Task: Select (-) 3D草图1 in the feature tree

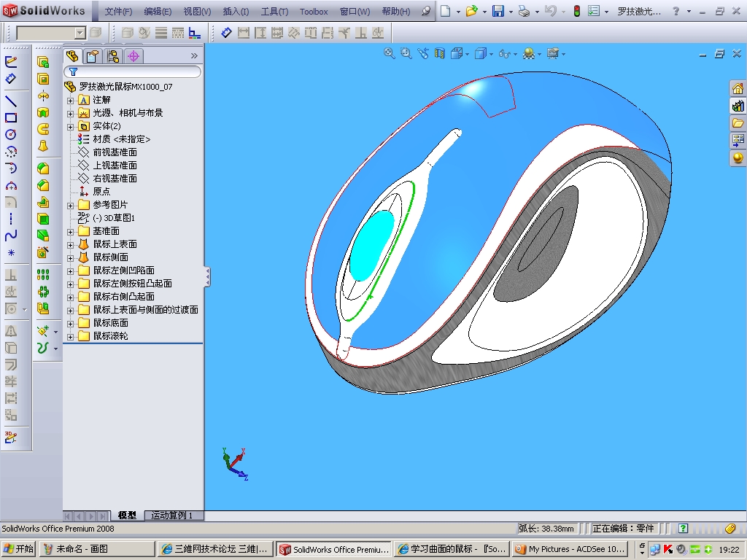Action: pyautogui.click(x=114, y=217)
